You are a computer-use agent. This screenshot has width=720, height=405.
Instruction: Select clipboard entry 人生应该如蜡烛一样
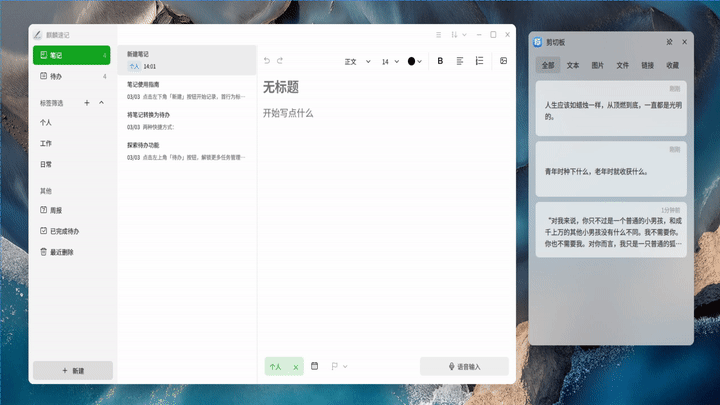coord(611,108)
